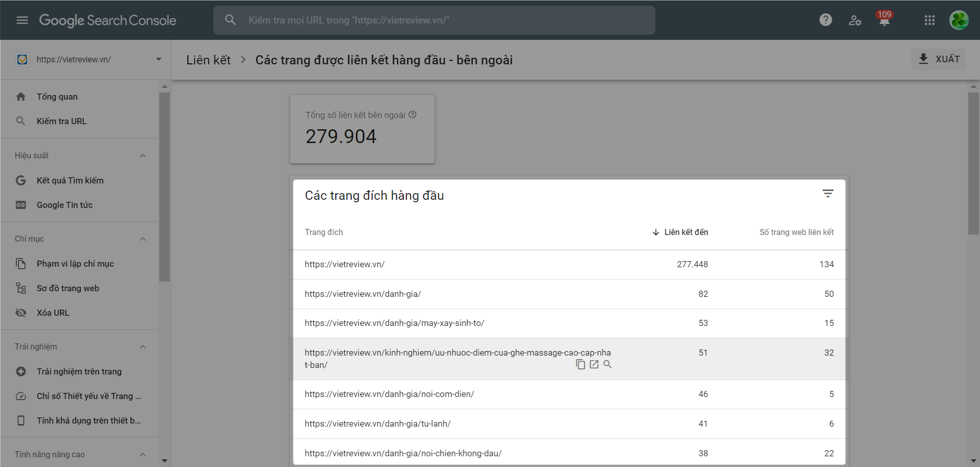Image resolution: width=980 pixels, height=467 pixels.
Task: View the 109 notifications bell
Action: (x=884, y=19)
